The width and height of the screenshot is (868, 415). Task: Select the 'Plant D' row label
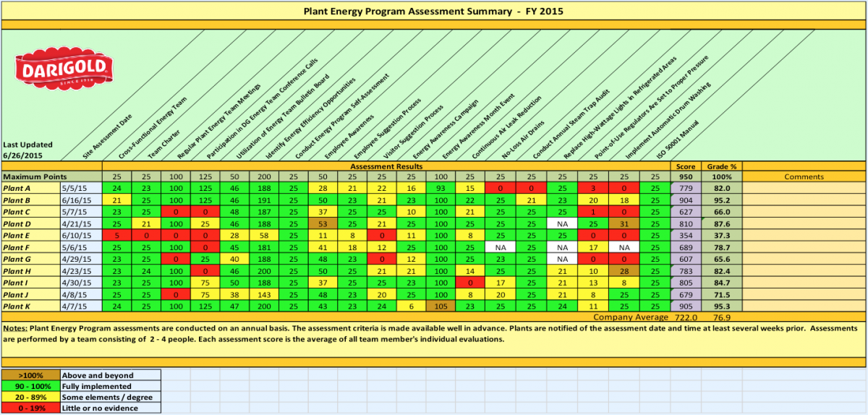30,223
